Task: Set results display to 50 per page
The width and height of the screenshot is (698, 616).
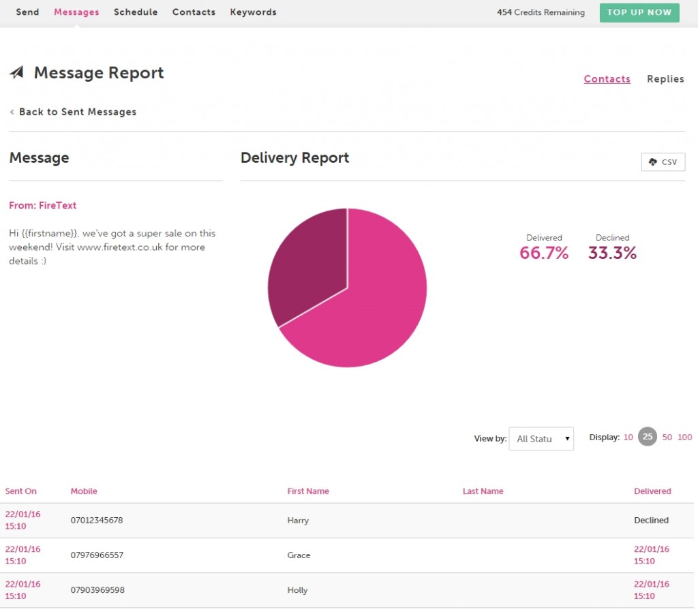Action: tap(667, 437)
